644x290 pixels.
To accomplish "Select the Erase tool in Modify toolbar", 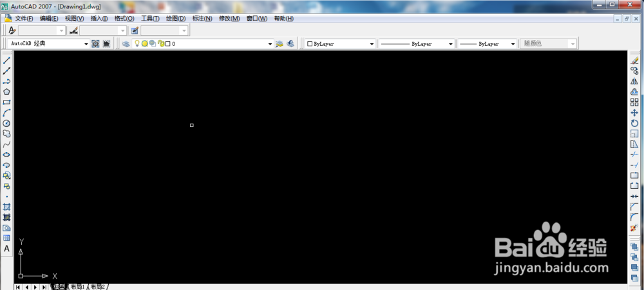I will click(634, 61).
